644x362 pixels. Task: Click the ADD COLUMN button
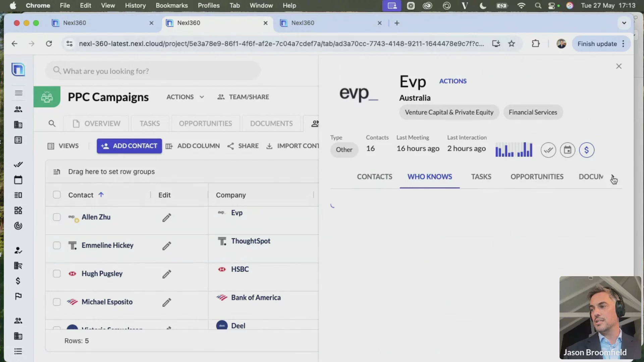[193, 146]
